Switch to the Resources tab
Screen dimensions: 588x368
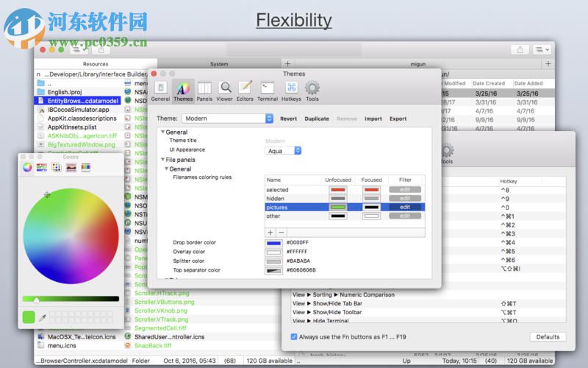(x=96, y=64)
